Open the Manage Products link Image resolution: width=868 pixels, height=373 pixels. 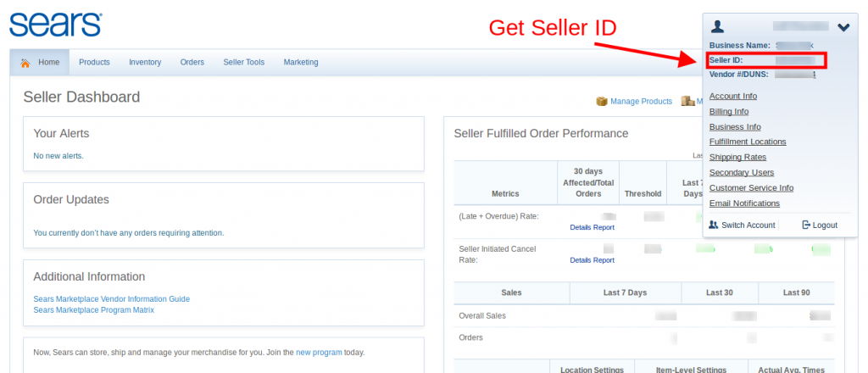pyautogui.click(x=641, y=101)
